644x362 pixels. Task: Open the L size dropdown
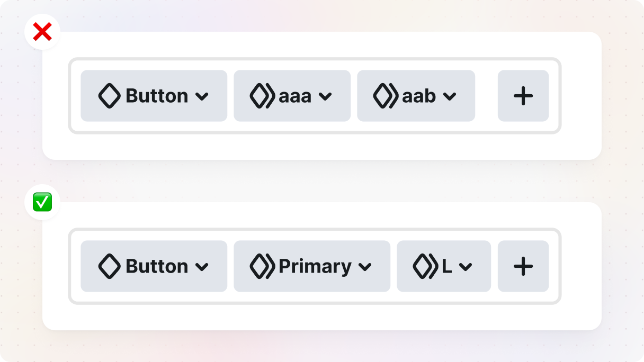pos(464,267)
